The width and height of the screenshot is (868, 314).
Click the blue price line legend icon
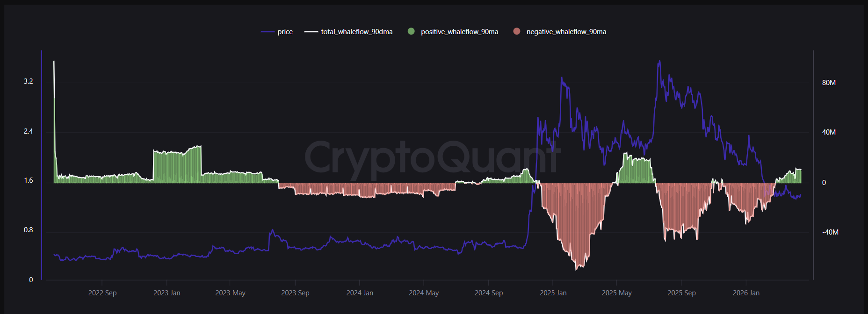pyautogui.click(x=267, y=32)
